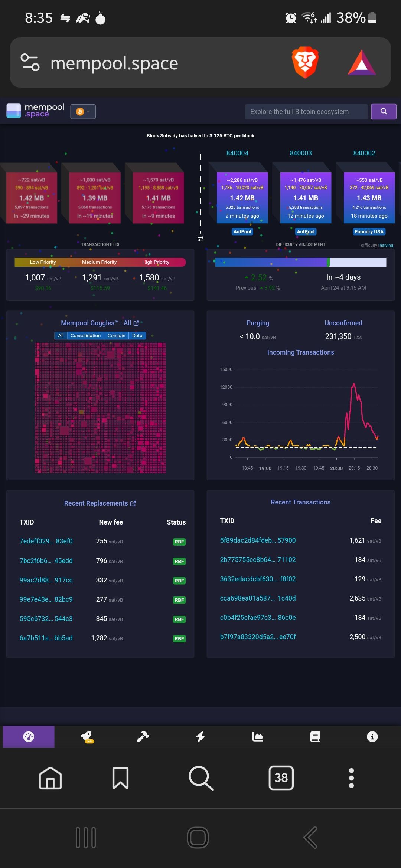Expand the Bitcoin network dropdown
This screenshot has height=868, width=401.
pos(83,111)
